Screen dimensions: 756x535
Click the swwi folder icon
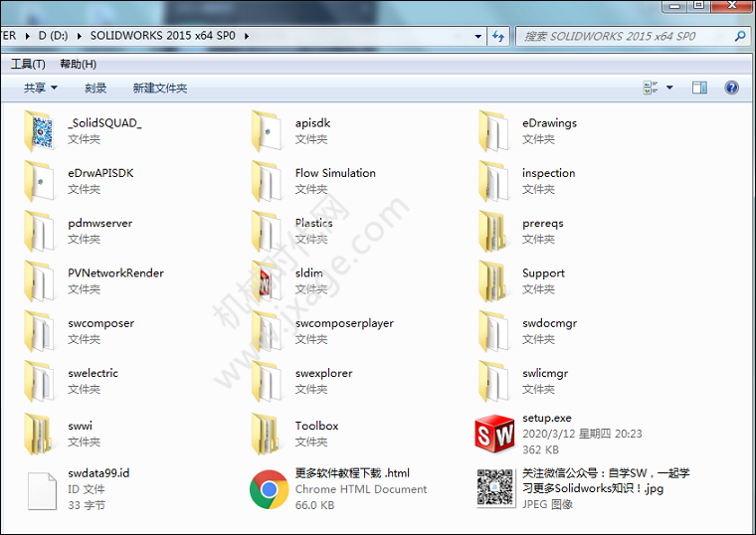pyautogui.click(x=39, y=434)
